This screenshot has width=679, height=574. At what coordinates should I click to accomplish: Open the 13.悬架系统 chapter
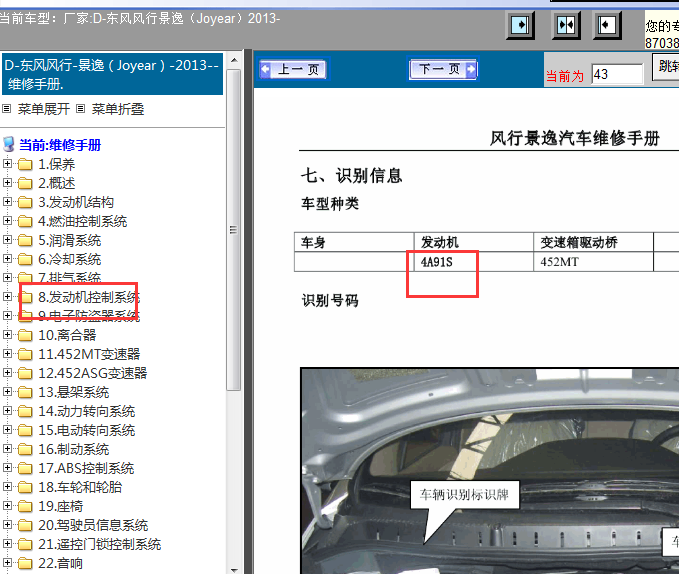click(x=73, y=392)
